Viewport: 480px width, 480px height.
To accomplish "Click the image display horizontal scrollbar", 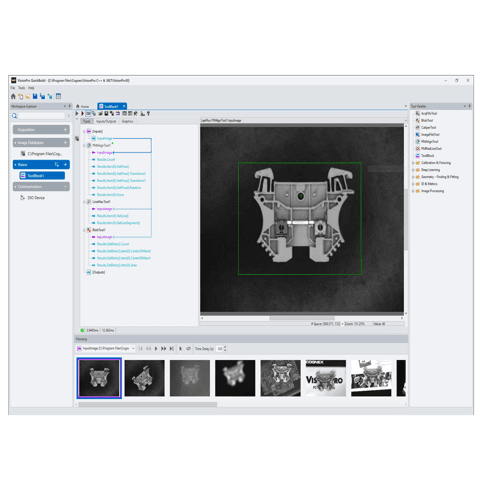I will 302,318.
